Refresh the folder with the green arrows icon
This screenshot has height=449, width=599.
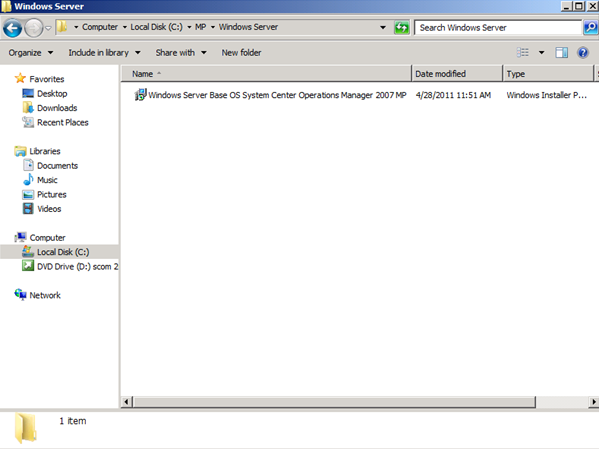click(401, 28)
